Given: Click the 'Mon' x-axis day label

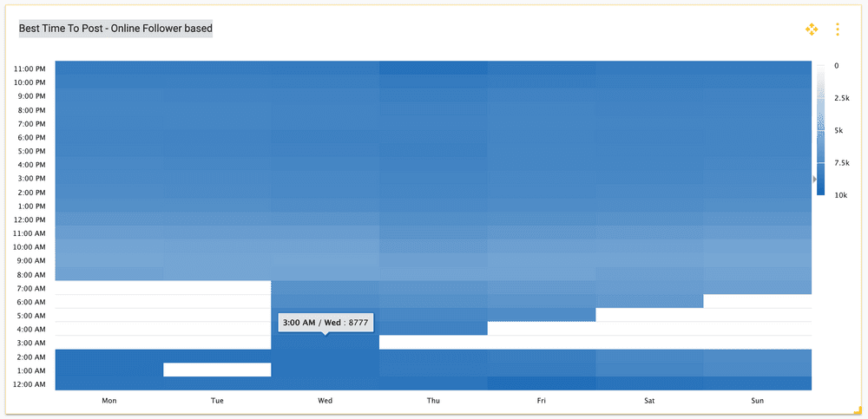Looking at the screenshot, I should (x=109, y=401).
